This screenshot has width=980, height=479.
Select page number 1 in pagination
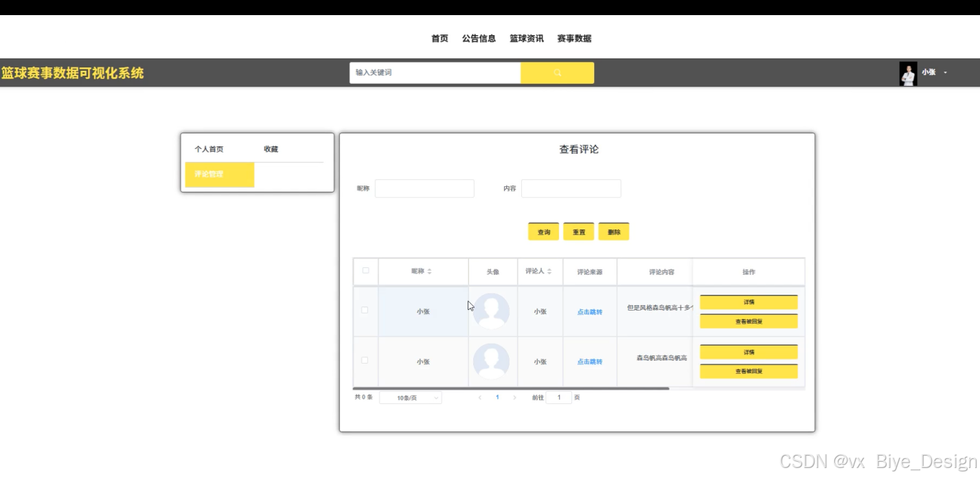pyautogui.click(x=497, y=397)
